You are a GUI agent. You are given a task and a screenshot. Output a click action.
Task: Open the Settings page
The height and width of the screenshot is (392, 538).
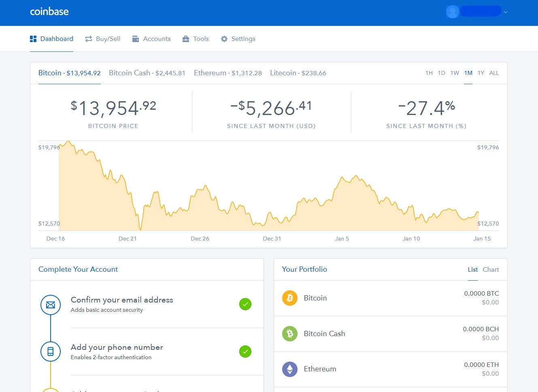[x=238, y=39]
